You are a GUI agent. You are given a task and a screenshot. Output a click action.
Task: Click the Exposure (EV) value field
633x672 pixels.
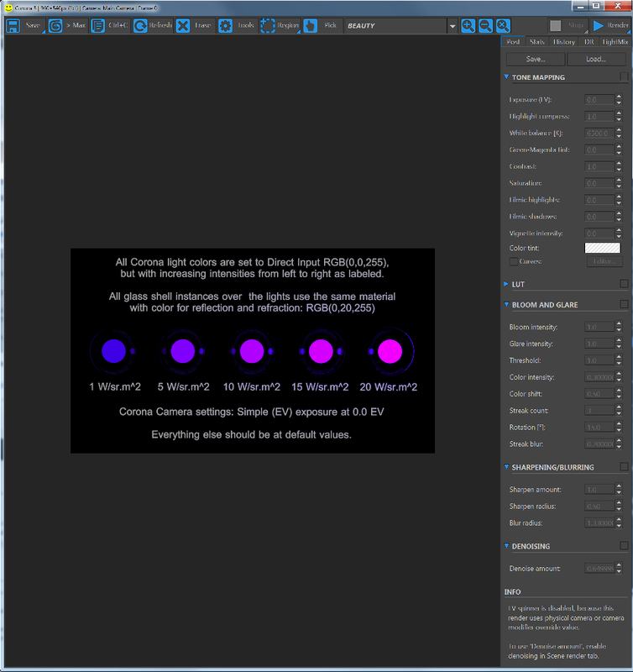point(599,99)
